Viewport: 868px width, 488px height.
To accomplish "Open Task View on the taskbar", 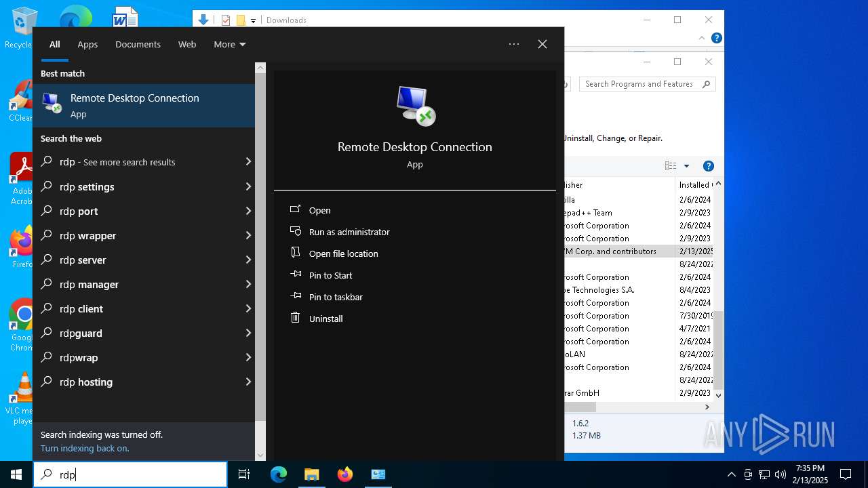I will click(244, 474).
